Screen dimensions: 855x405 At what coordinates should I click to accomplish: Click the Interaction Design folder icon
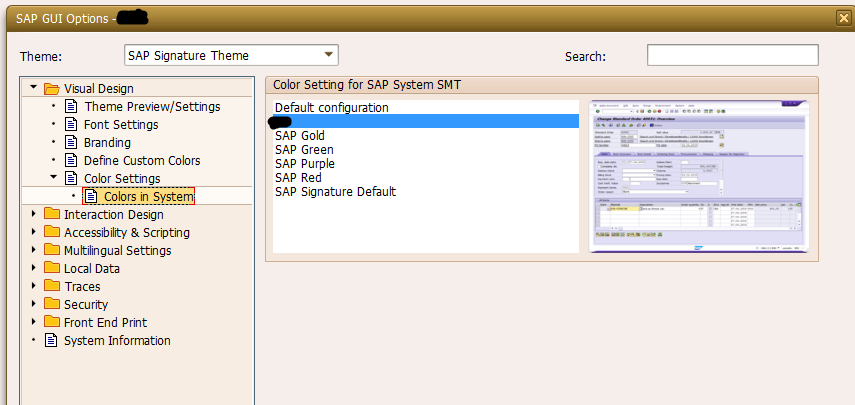[52, 214]
